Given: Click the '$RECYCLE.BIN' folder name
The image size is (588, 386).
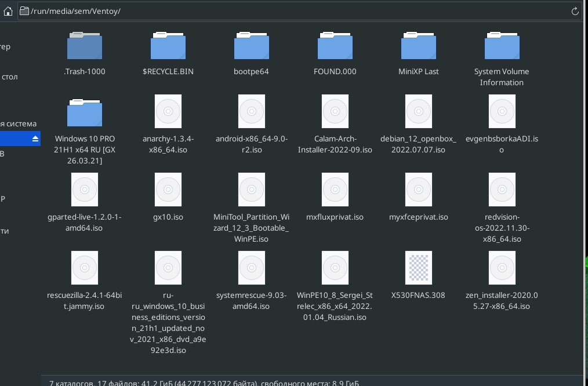Looking at the screenshot, I should coord(168,72).
